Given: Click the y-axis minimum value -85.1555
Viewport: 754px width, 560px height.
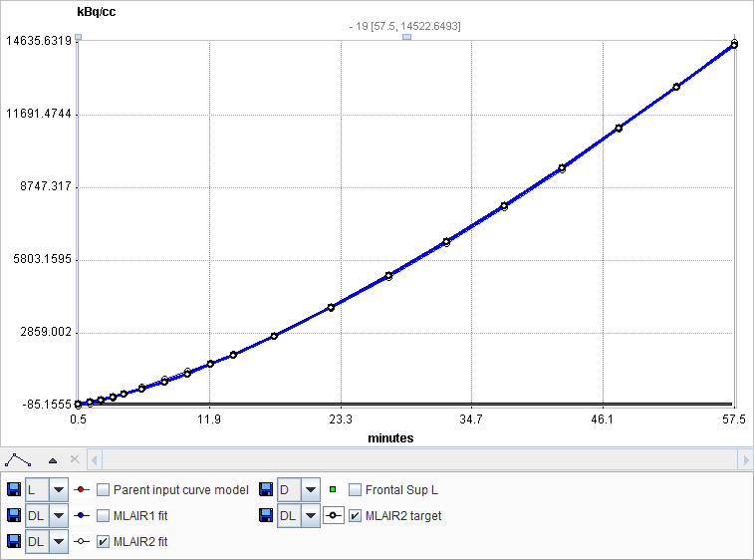Looking at the screenshot, I should [x=47, y=405].
